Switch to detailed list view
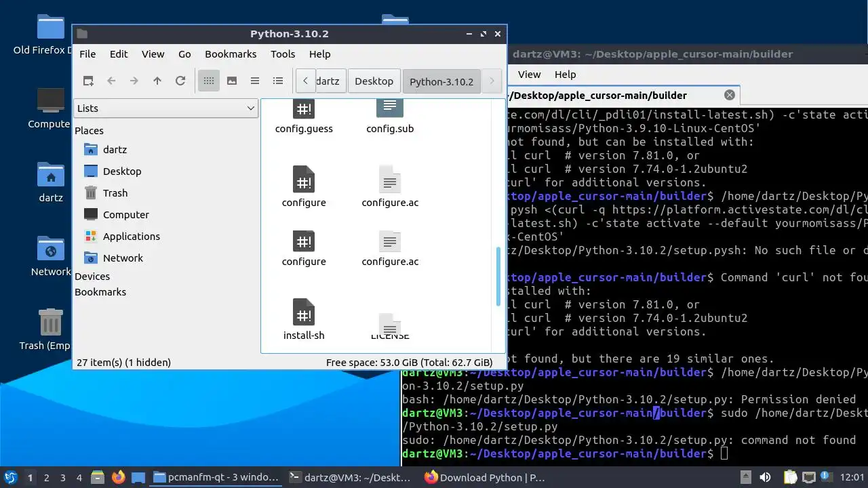Screen dimensions: 868x488 pos(278,81)
